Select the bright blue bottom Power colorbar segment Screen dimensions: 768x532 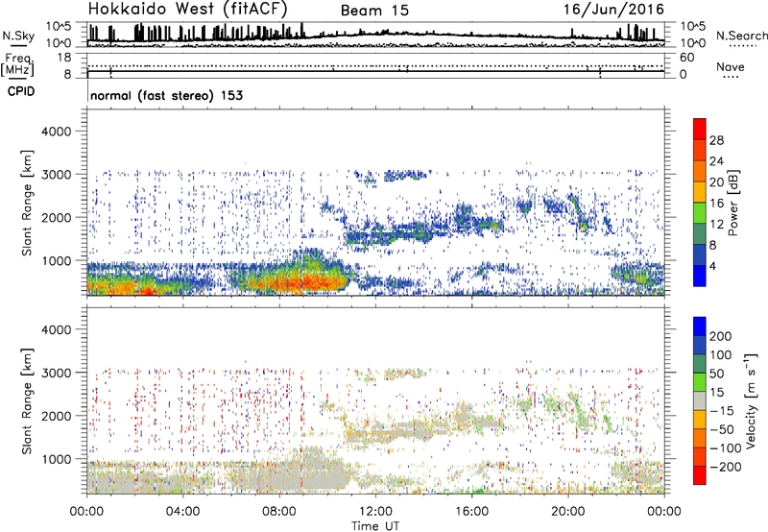pos(700,276)
